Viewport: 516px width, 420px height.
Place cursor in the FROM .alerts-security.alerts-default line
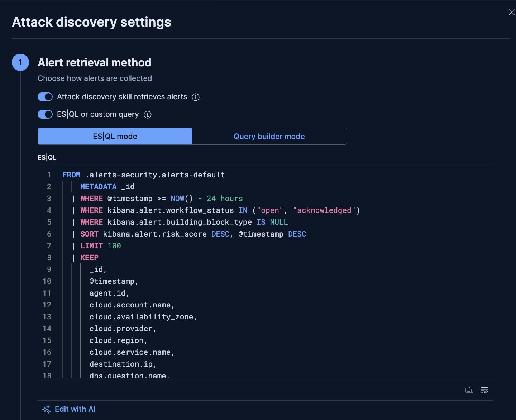(x=143, y=175)
